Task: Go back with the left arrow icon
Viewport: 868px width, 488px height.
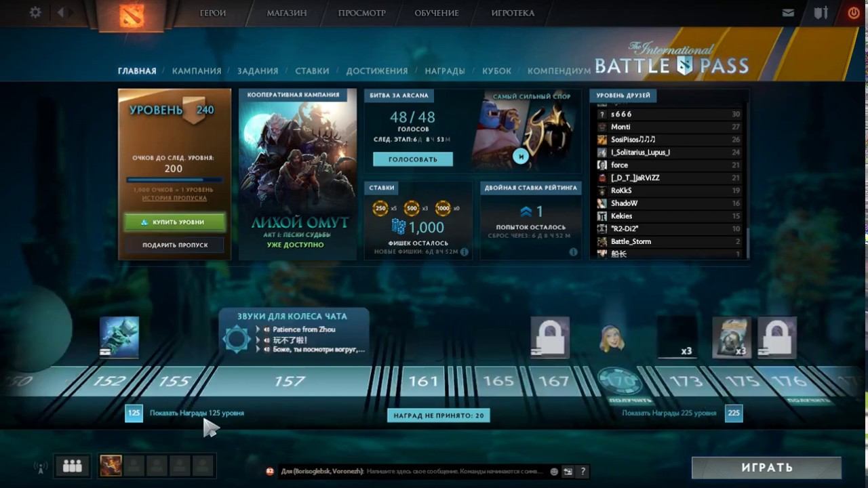Action: 61,12
